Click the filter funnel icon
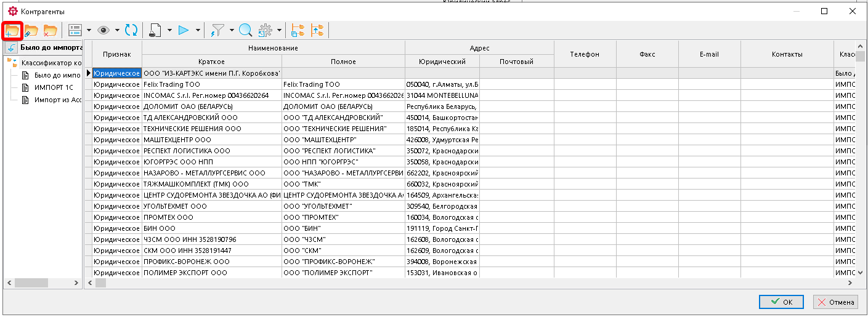The width and height of the screenshot is (868, 317). (x=217, y=30)
